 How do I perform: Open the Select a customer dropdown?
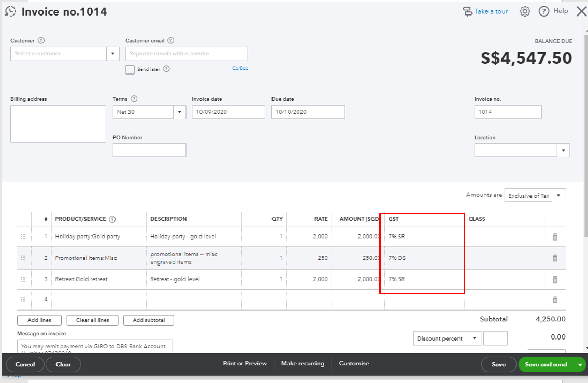click(x=112, y=53)
